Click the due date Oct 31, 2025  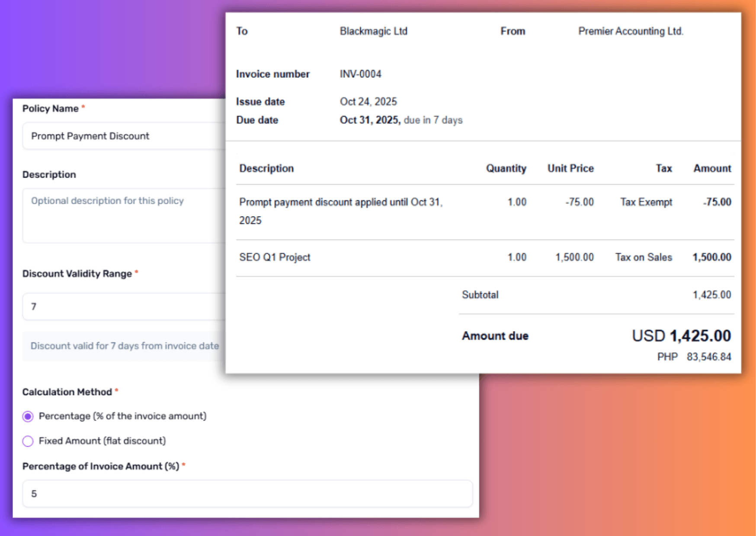(x=370, y=120)
